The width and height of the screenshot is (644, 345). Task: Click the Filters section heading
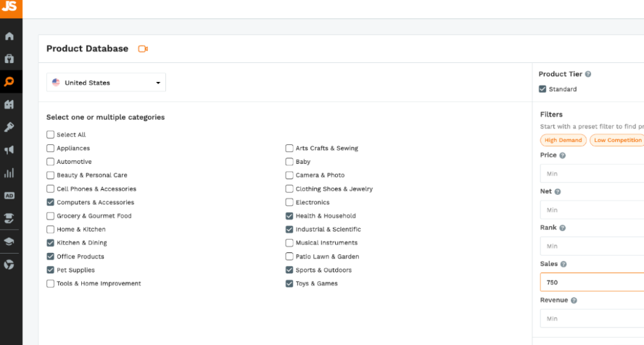551,115
